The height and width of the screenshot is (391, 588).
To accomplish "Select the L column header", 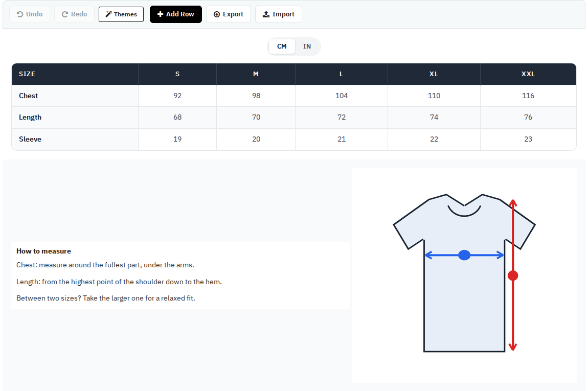I will [x=341, y=74].
